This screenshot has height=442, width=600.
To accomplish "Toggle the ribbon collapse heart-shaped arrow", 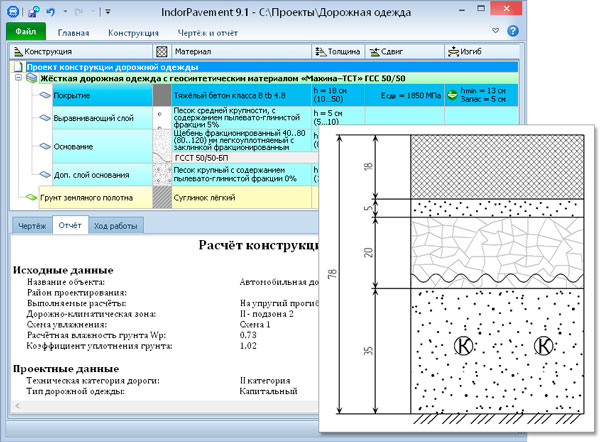I will pyautogui.click(x=497, y=32).
